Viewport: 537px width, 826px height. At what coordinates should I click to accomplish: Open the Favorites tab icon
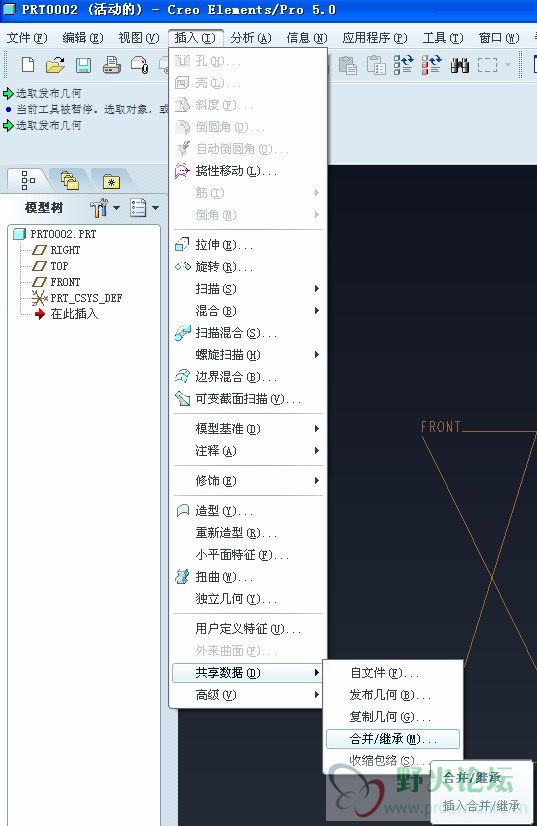click(x=111, y=182)
